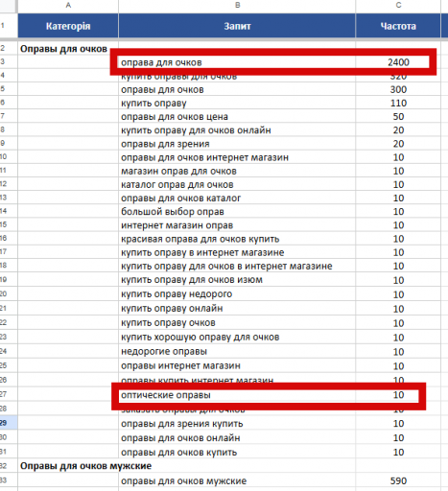This screenshot has width=448, height=491.
Task: Select cell 'магазин оправ для очков'
Action: click(x=237, y=171)
